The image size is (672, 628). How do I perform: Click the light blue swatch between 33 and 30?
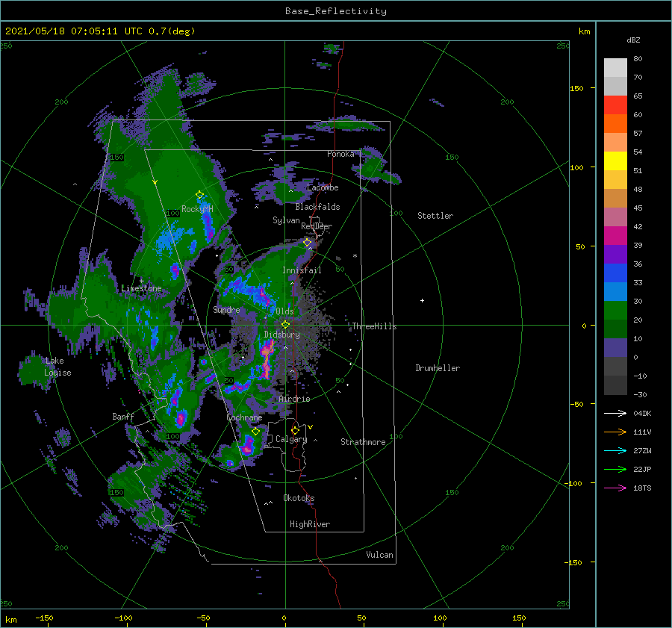[x=615, y=291]
